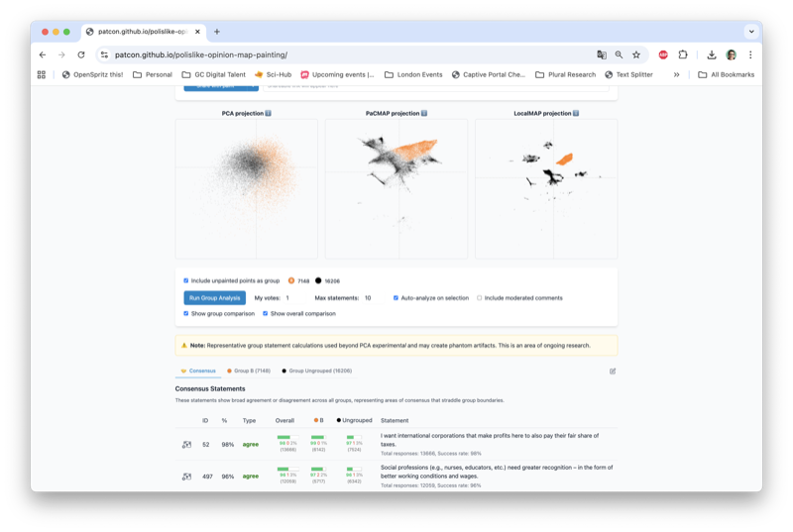Enable Include moderated comments checkbox
The image size is (793, 532).
(480, 297)
